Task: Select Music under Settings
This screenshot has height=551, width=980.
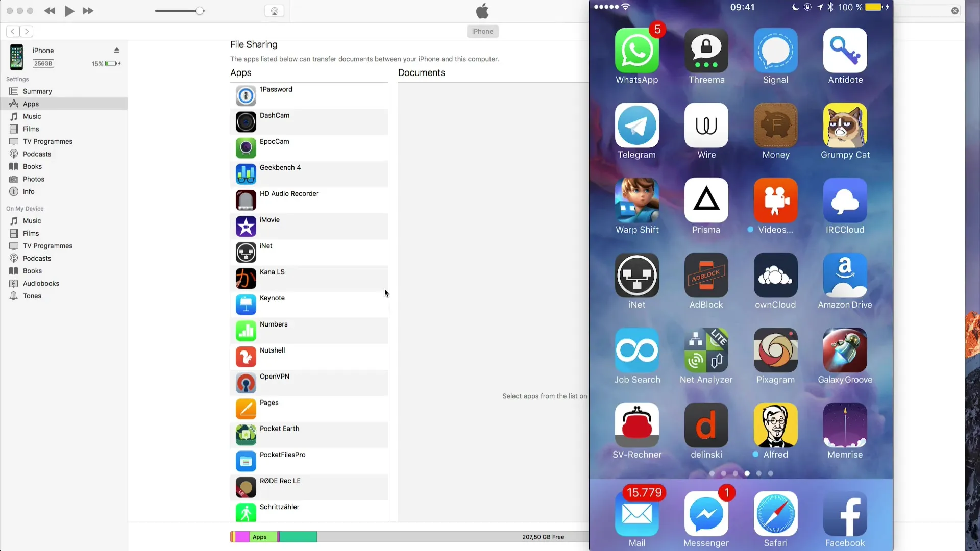Action: 64,116
